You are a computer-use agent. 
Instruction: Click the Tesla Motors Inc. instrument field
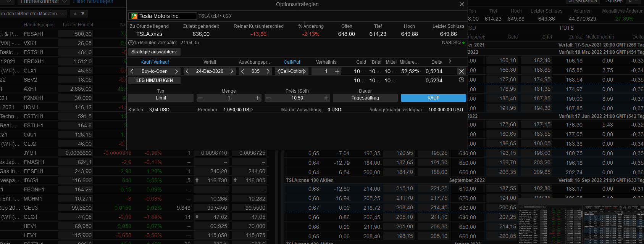tap(163, 16)
